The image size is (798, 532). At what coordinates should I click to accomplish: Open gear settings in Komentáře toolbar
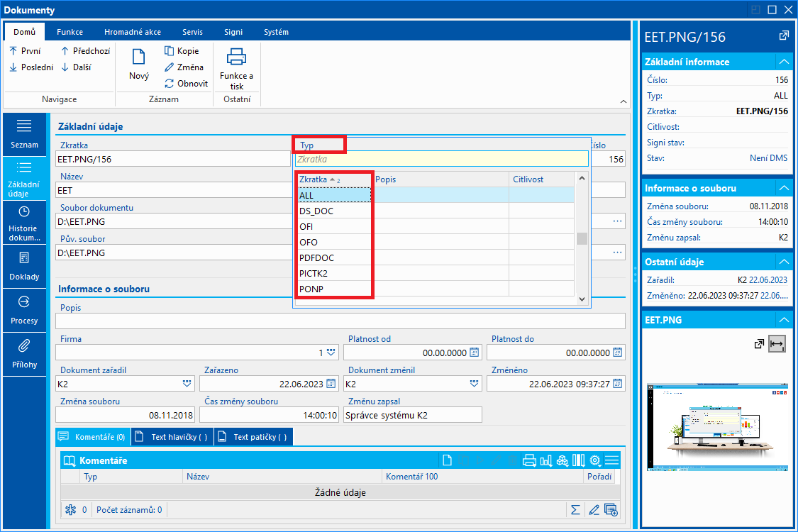[595, 461]
